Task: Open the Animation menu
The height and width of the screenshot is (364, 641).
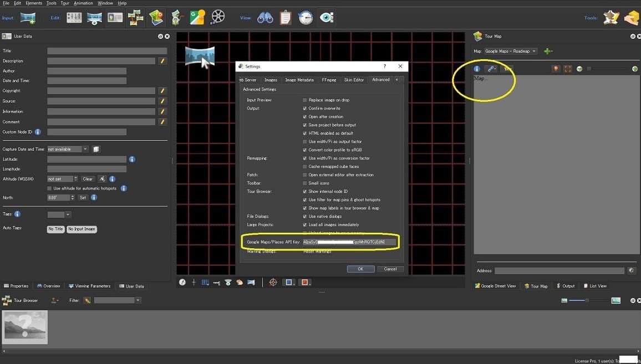Action: point(83,3)
